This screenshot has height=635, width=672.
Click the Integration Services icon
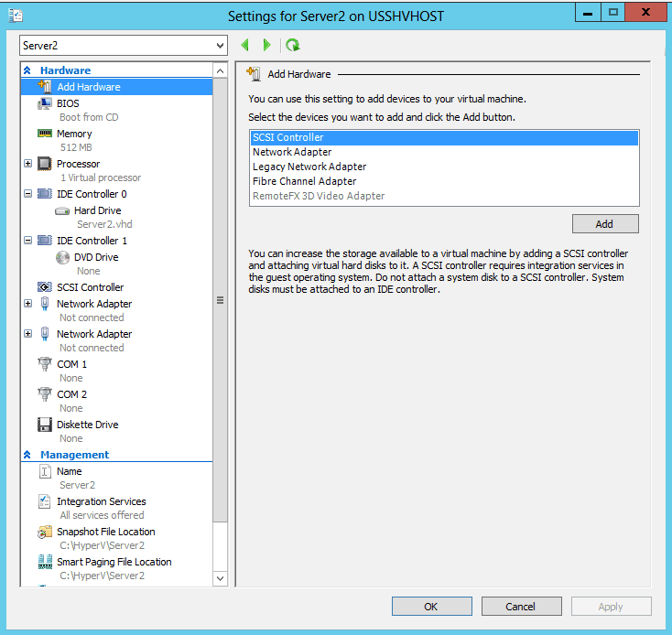45,501
